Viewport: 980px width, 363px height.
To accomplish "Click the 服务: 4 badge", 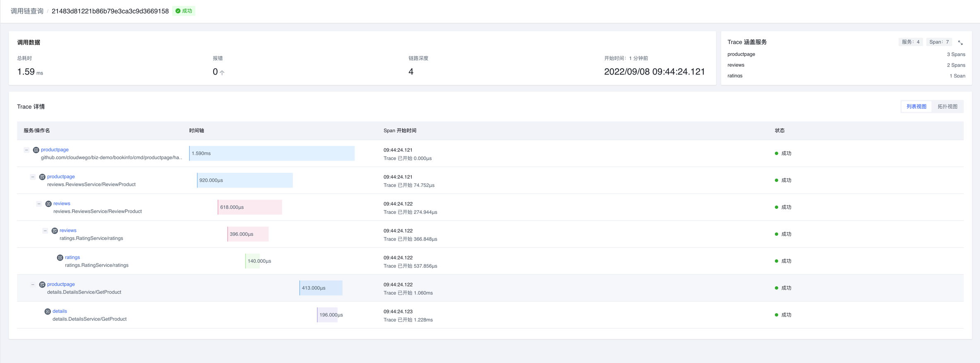I will point(910,42).
